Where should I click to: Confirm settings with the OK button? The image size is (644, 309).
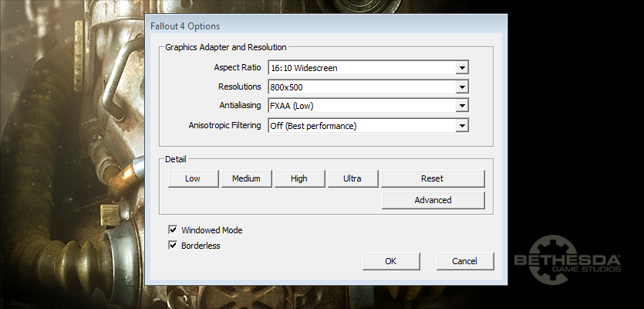click(391, 261)
